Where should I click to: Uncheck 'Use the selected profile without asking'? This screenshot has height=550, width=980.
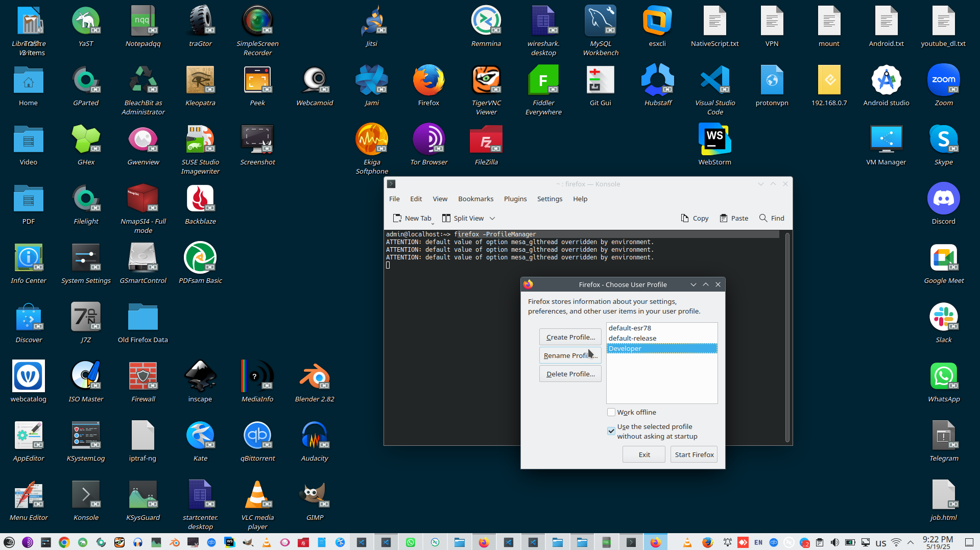click(611, 431)
